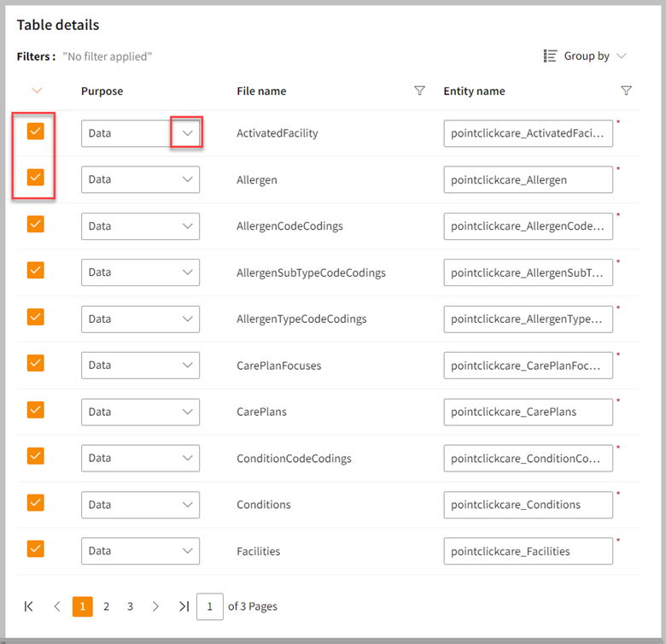
Task: Jump to the last page icon
Action: [x=184, y=606]
